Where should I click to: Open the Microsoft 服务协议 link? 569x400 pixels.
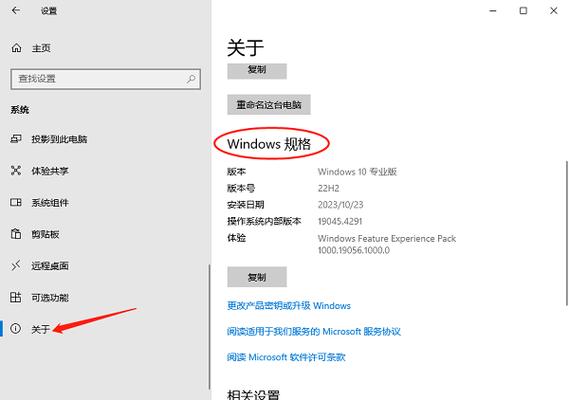pyautogui.click(x=314, y=331)
